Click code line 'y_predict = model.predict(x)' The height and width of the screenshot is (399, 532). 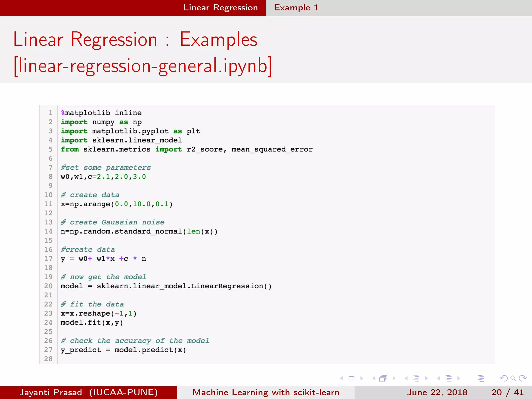[x=123, y=350]
